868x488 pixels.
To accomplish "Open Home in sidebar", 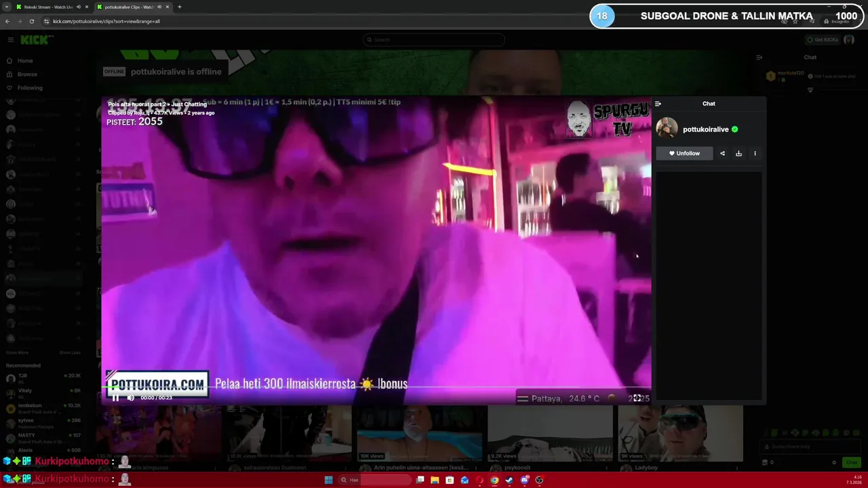I will click(25, 61).
